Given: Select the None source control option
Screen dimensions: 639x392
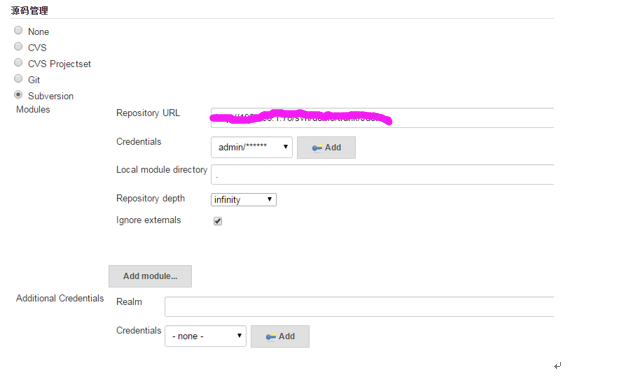Looking at the screenshot, I should [18, 31].
